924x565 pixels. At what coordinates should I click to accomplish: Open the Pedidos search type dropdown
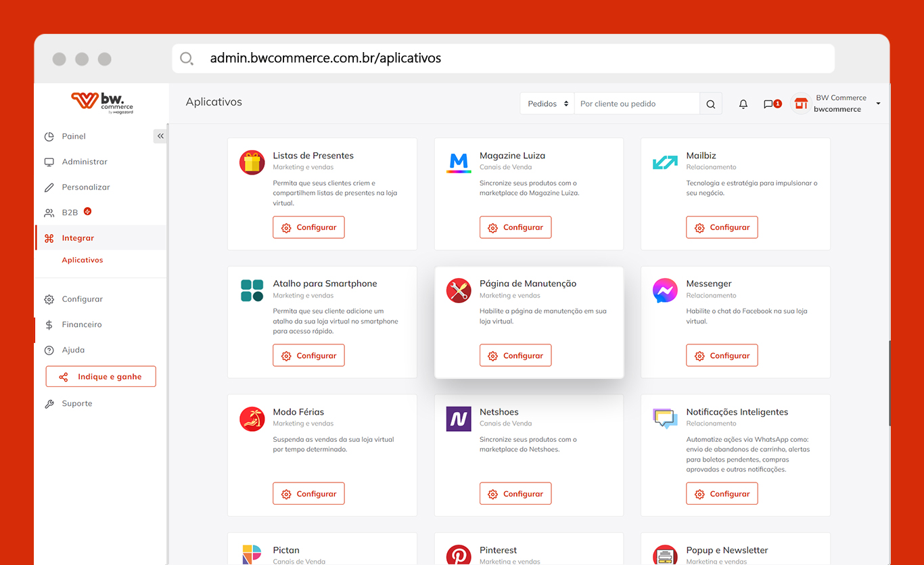tap(547, 104)
